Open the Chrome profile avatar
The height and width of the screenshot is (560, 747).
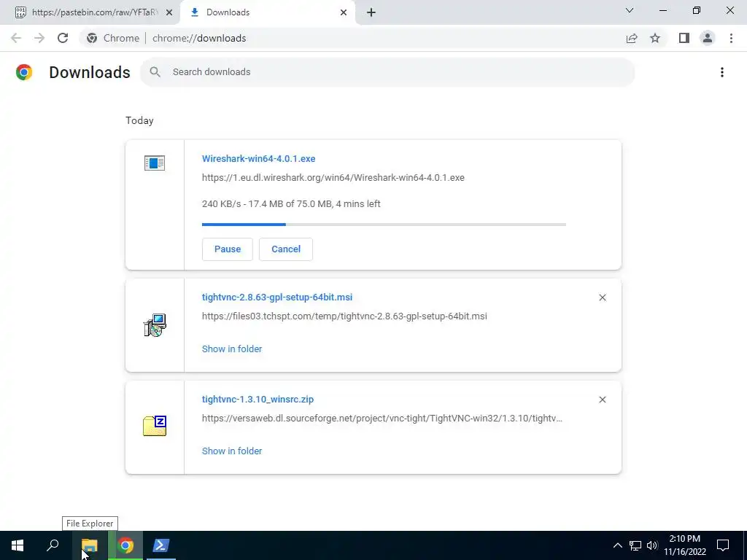point(708,38)
